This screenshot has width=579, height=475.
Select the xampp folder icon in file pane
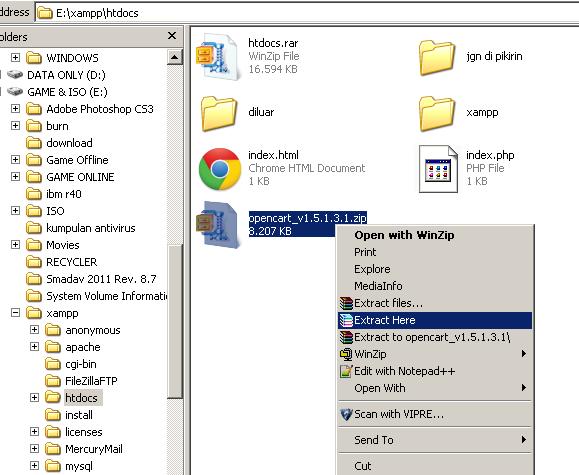click(437, 113)
